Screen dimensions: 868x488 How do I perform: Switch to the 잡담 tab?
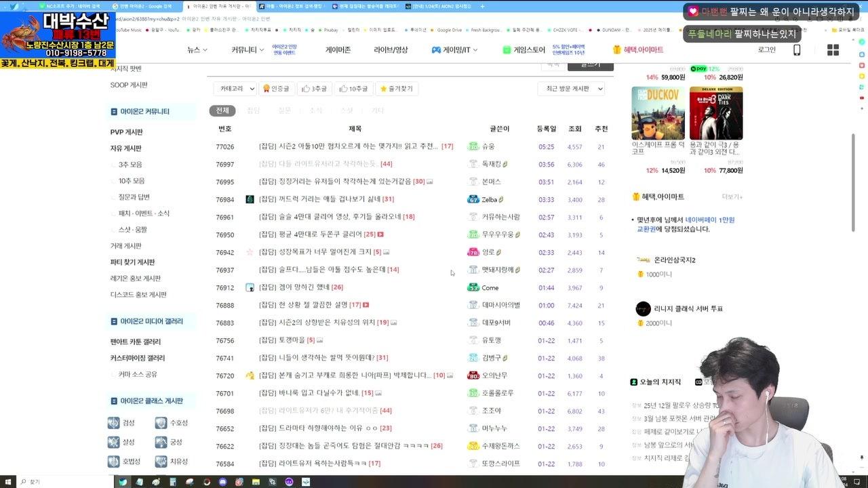click(x=252, y=110)
